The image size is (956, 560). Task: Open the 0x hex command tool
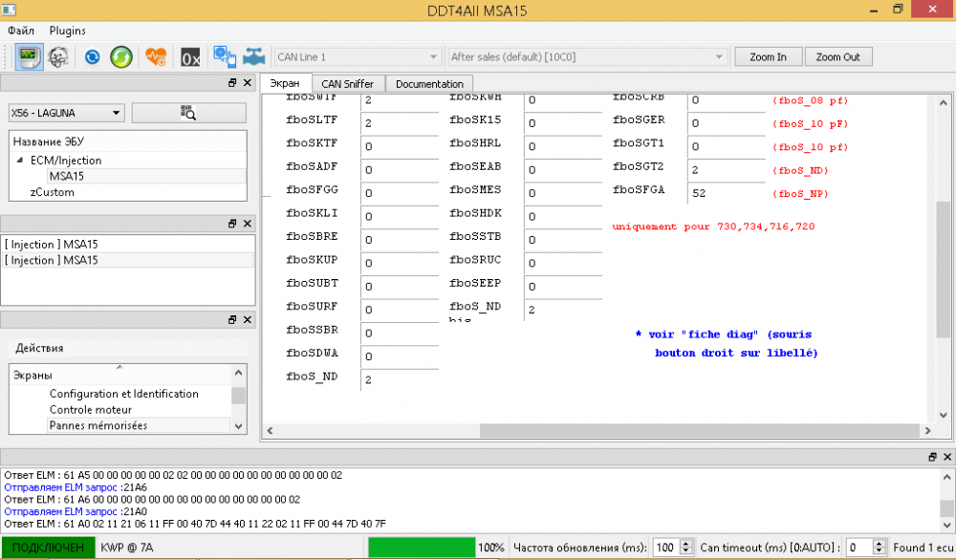pos(190,58)
